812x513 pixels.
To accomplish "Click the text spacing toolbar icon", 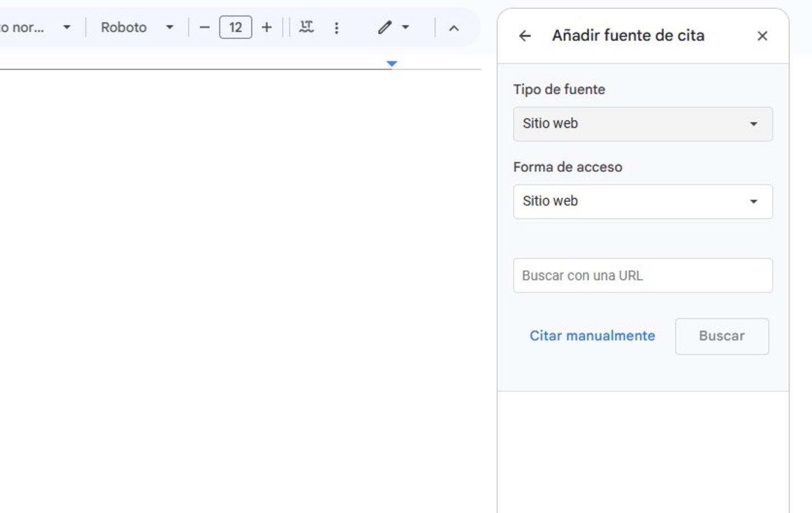I will 306,27.
